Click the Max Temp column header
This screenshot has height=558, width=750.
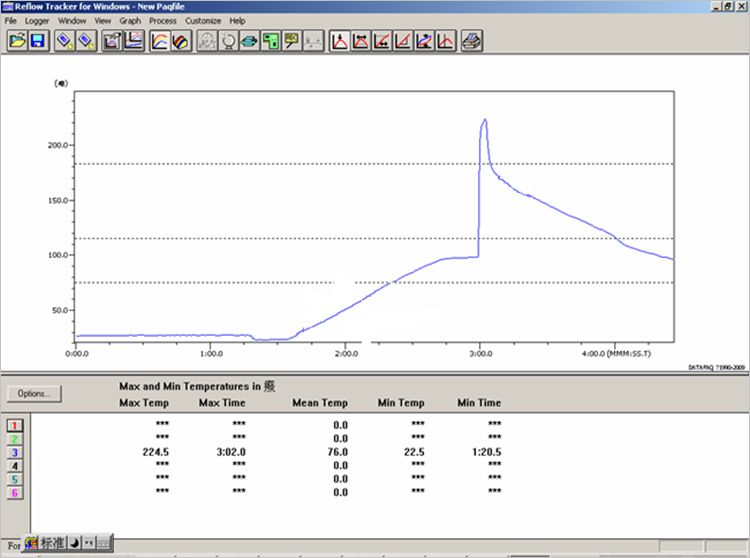click(144, 403)
